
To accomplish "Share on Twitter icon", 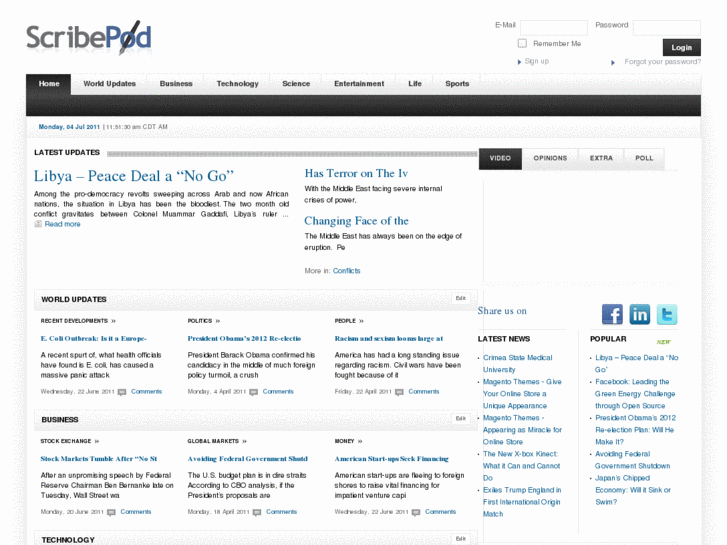I will point(667,314).
